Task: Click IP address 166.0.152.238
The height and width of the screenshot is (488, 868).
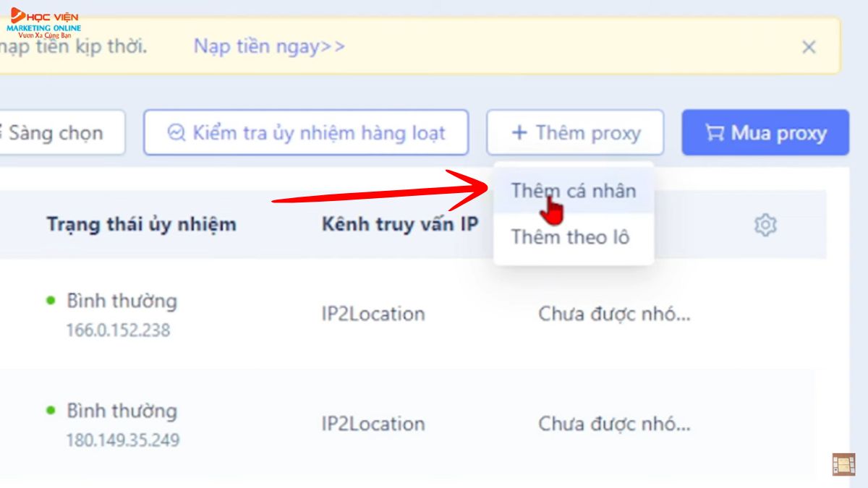Action: (118, 330)
